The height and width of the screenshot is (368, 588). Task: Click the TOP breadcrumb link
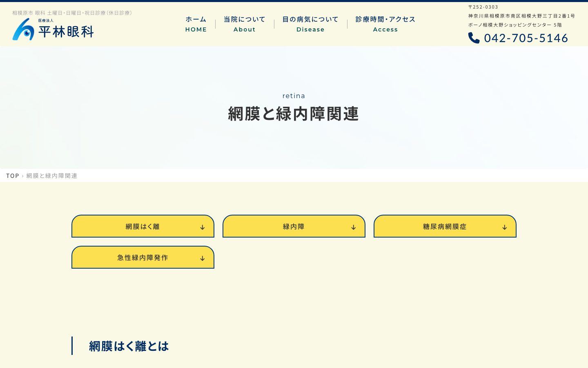coord(13,176)
